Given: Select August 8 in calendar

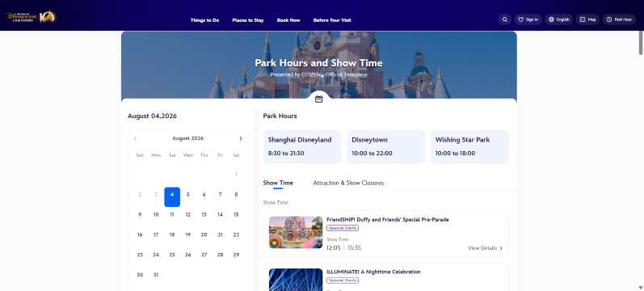Looking at the screenshot, I should click(236, 195).
